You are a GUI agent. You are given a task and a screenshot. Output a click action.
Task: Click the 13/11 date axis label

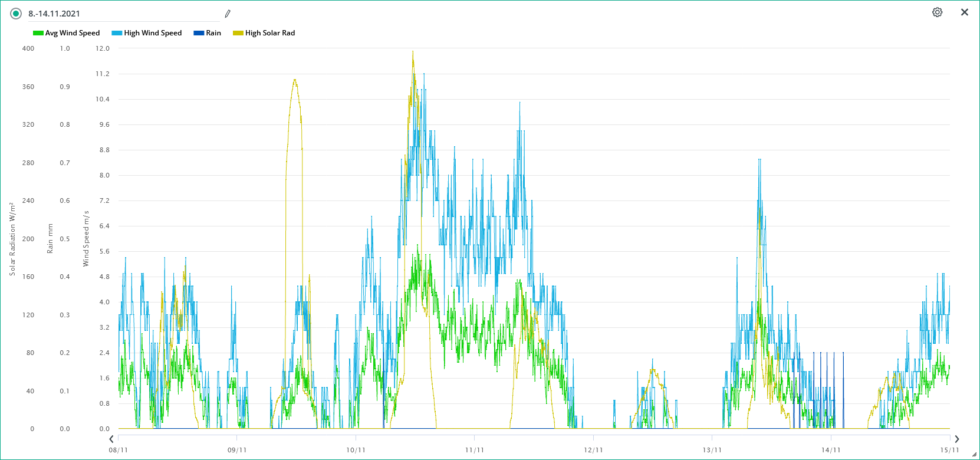712,450
